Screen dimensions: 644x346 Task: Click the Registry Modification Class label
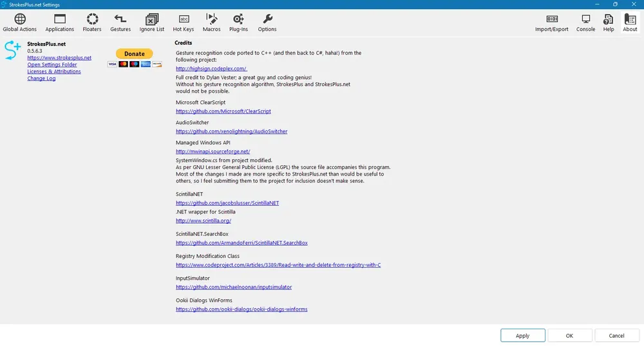(x=207, y=256)
